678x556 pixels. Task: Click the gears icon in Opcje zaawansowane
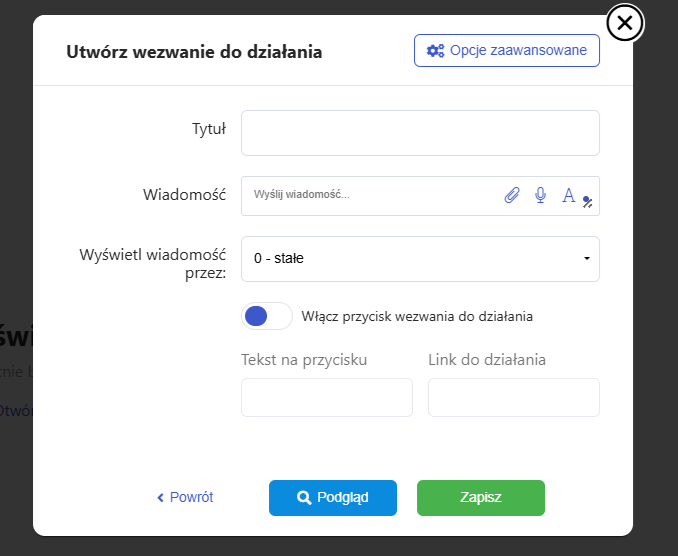tap(435, 50)
